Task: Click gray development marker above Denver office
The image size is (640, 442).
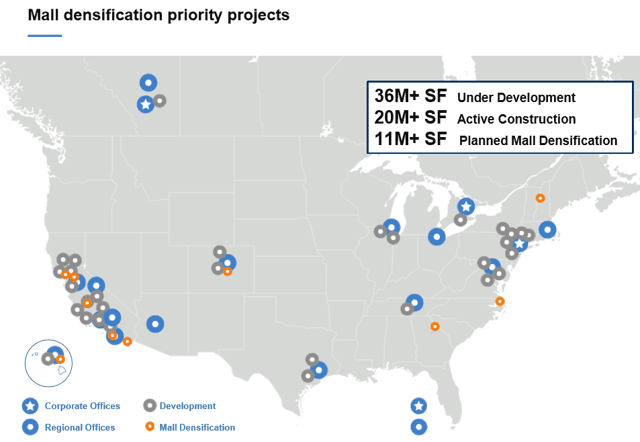Action: click(220, 252)
